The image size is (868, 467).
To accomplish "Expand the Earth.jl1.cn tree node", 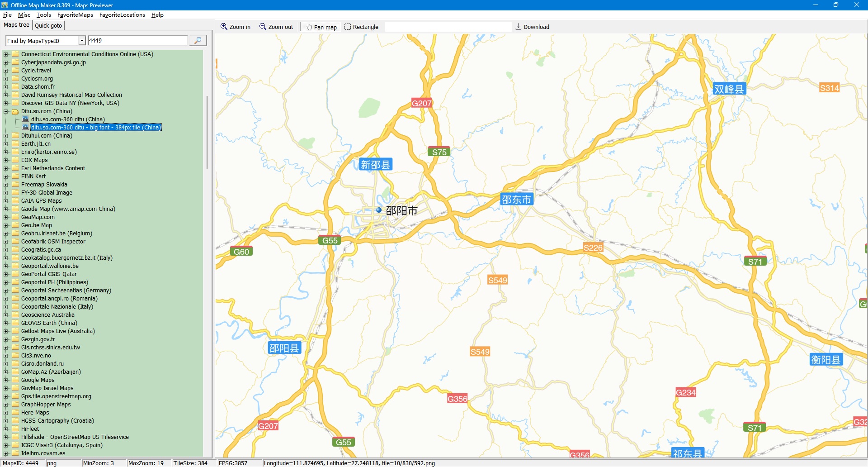I will pyautogui.click(x=6, y=144).
